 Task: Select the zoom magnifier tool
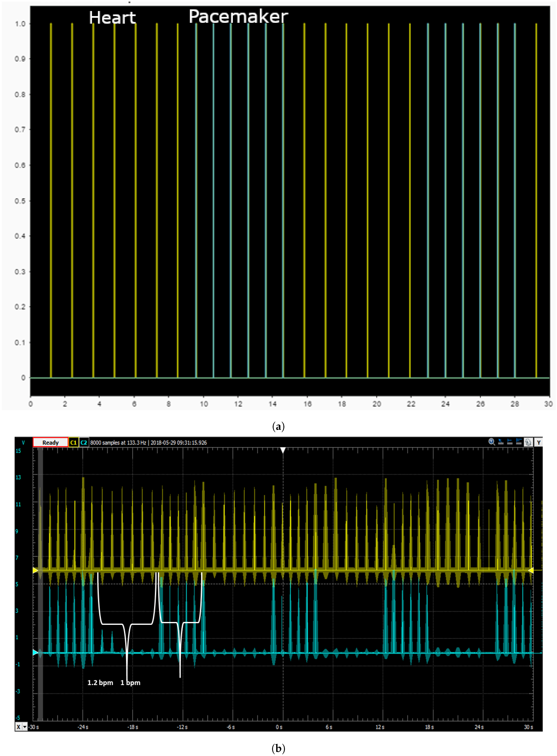pos(491,442)
